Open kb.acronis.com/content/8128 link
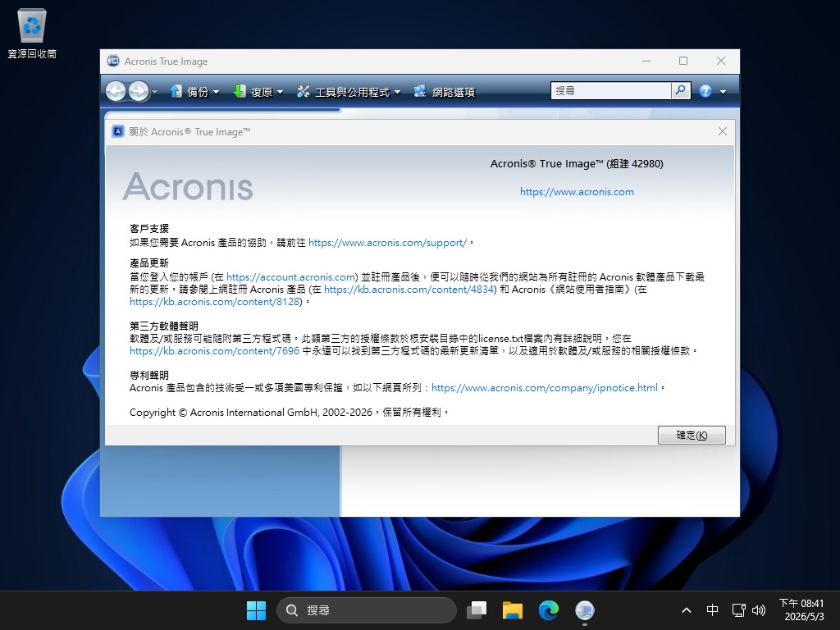Image resolution: width=840 pixels, height=630 pixels. pyautogui.click(x=214, y=302)
